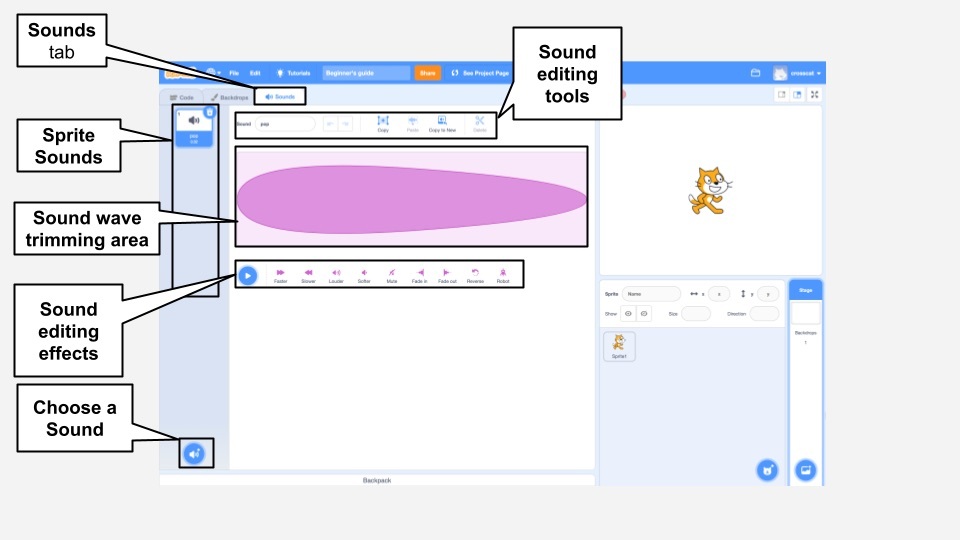Click See Project Page button

point(480,73)
